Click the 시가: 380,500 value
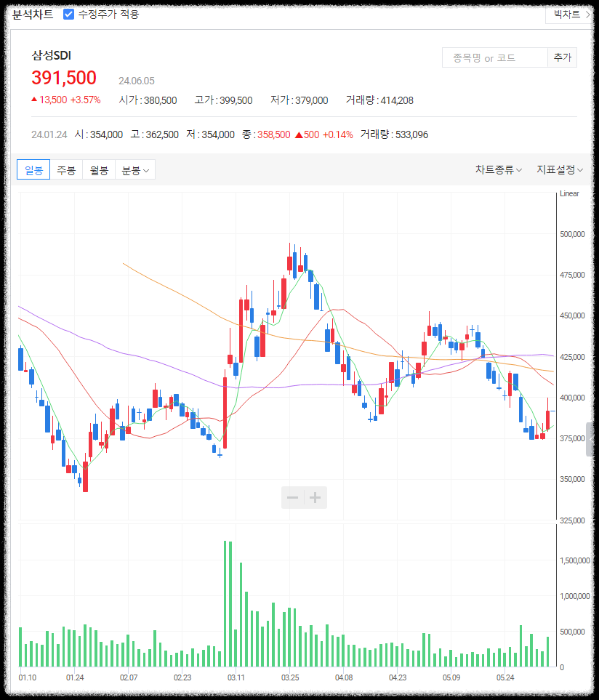 pyautogui.click(x=148, y=100)
